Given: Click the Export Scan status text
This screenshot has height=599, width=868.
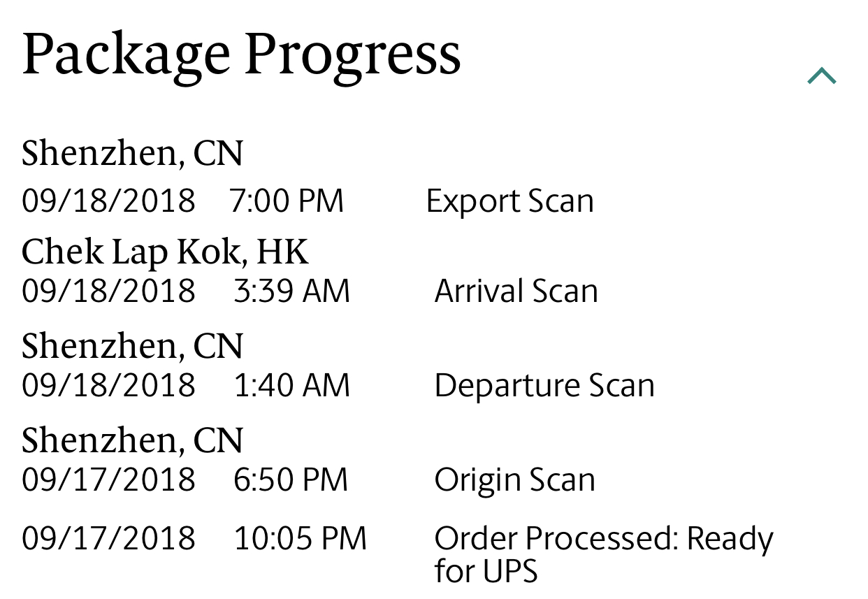Looking at the screenshot, I should click(509, 201).
